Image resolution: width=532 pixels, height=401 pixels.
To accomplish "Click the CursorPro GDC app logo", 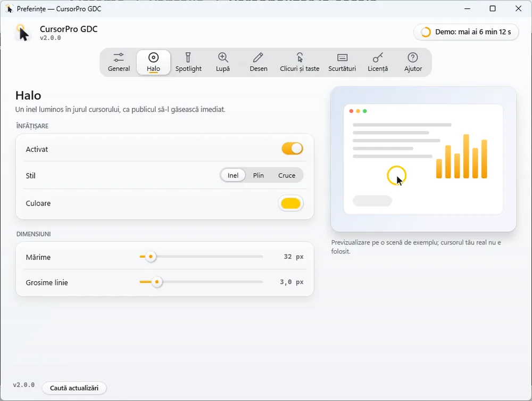I will [x=23, y=32].
